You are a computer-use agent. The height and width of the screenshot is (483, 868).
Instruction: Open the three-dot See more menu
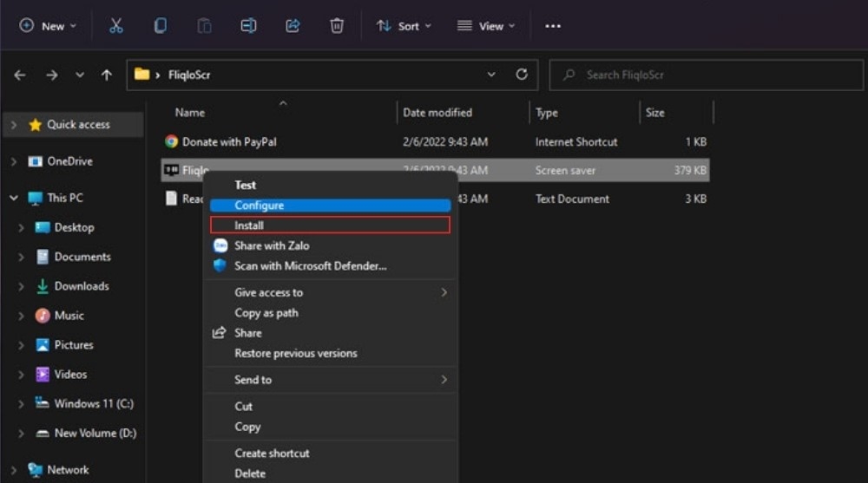[552, 26]
